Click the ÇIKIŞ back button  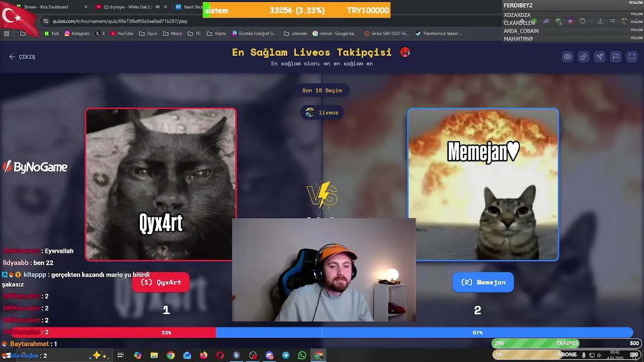point(22,57)
